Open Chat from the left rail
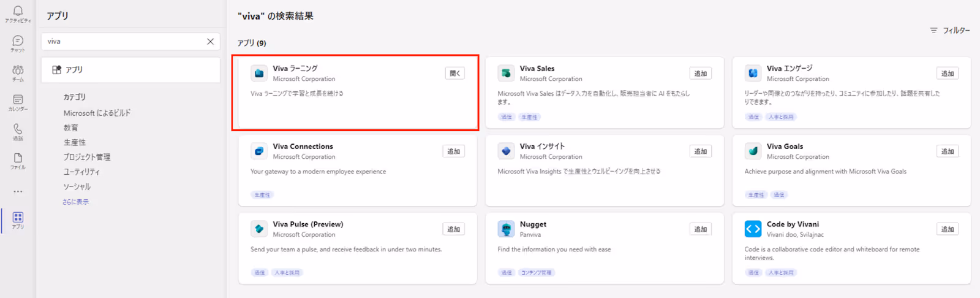The image size is (980, 298). [18, 43]
